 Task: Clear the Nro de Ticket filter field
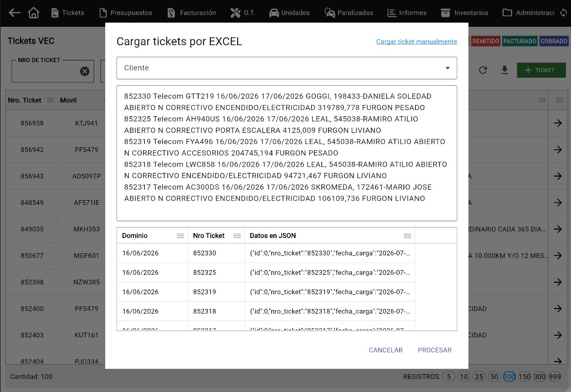tap(85, 71)
